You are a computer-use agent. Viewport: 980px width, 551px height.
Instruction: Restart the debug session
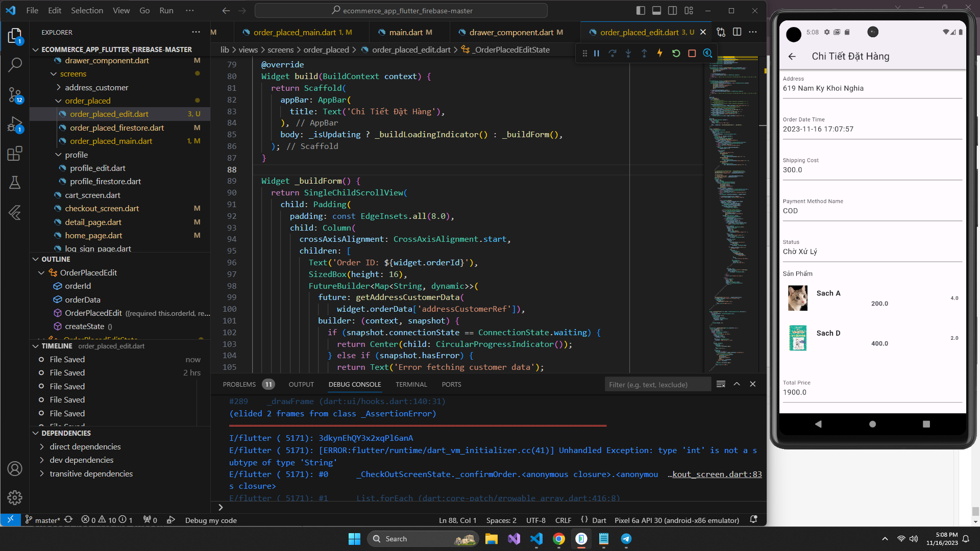(x=676, y=53)
